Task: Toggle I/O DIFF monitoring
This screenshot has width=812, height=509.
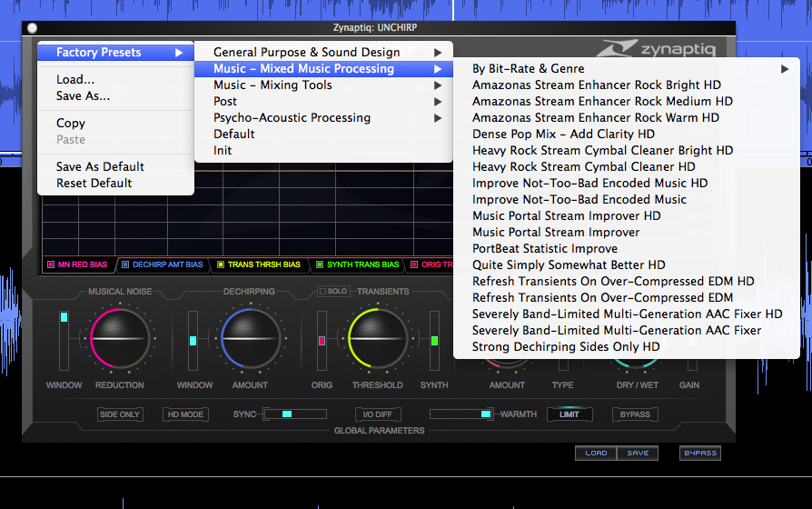Action: 378,414
